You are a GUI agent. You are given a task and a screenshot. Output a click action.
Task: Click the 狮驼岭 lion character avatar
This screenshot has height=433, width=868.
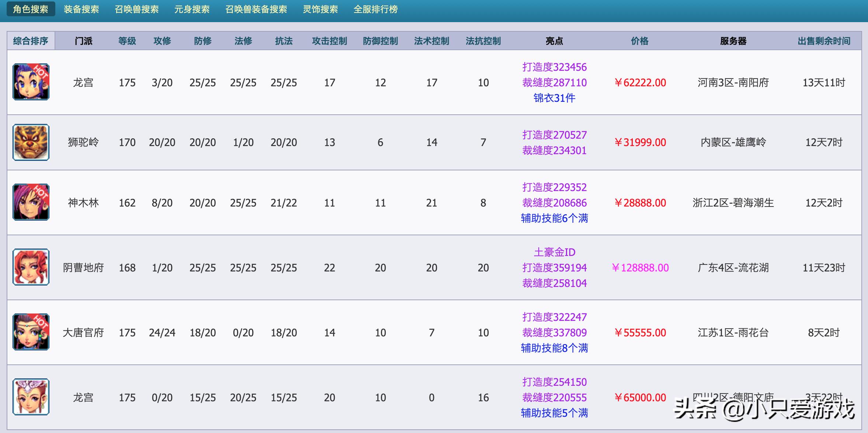(x=31, y=142)
